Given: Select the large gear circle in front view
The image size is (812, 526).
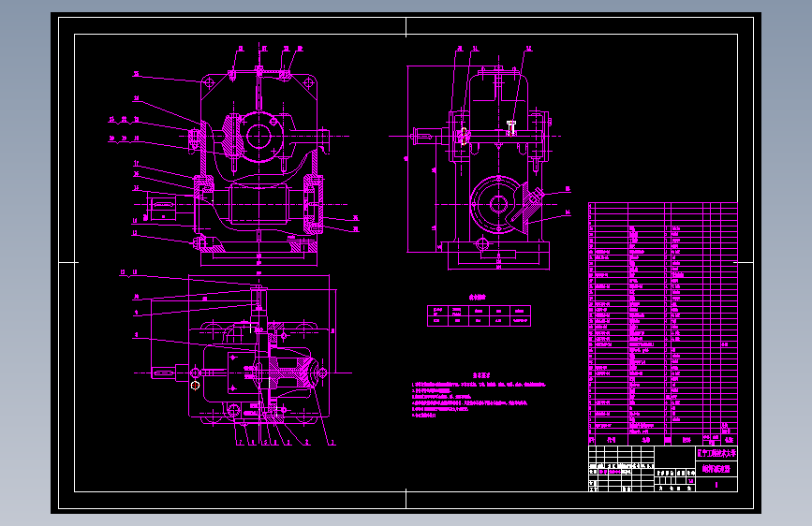Looking at the screenshot, I should 258,137.
